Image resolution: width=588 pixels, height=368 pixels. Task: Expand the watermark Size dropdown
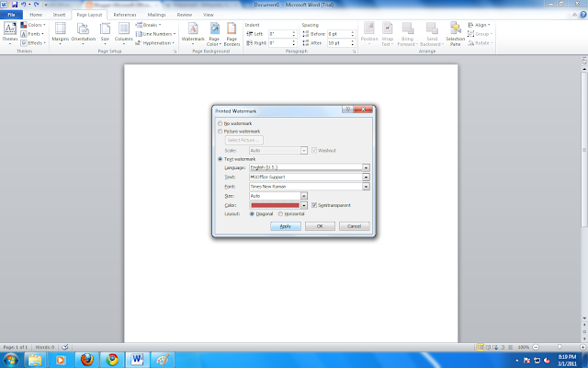(x=304, y=196)
